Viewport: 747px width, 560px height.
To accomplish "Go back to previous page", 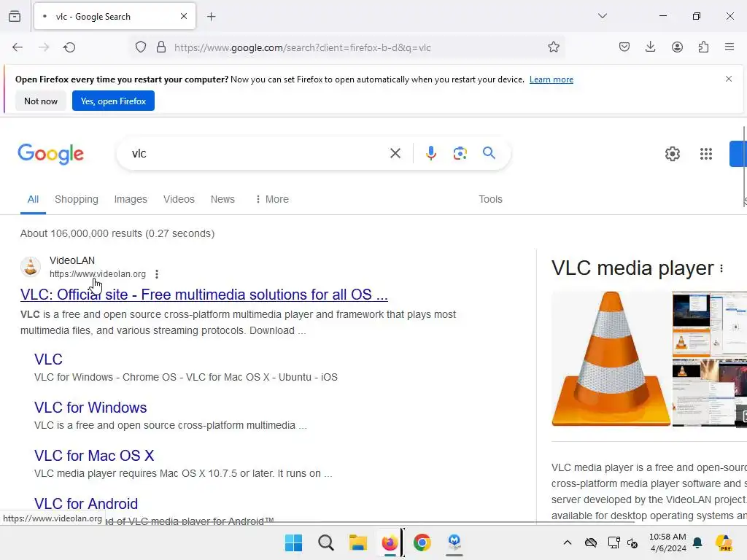I will [18, 47].
